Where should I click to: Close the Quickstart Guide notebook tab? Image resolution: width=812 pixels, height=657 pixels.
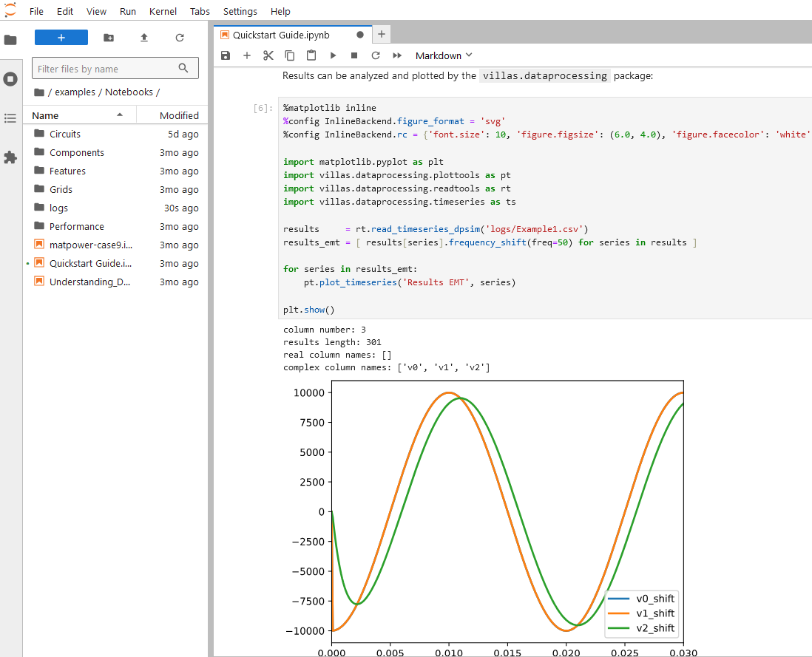point(360,35)
